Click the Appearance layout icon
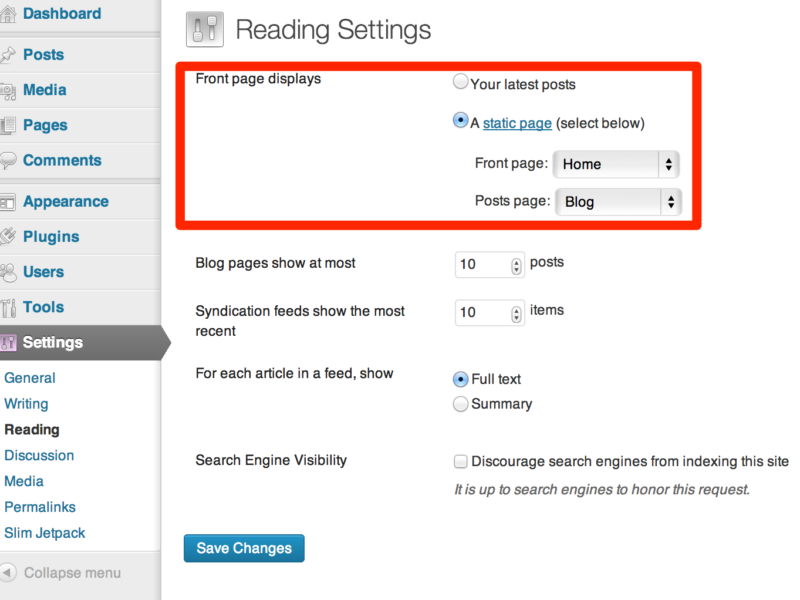This screenshot has height=600, width=800. pyautogui.click(x=8, y=202)
